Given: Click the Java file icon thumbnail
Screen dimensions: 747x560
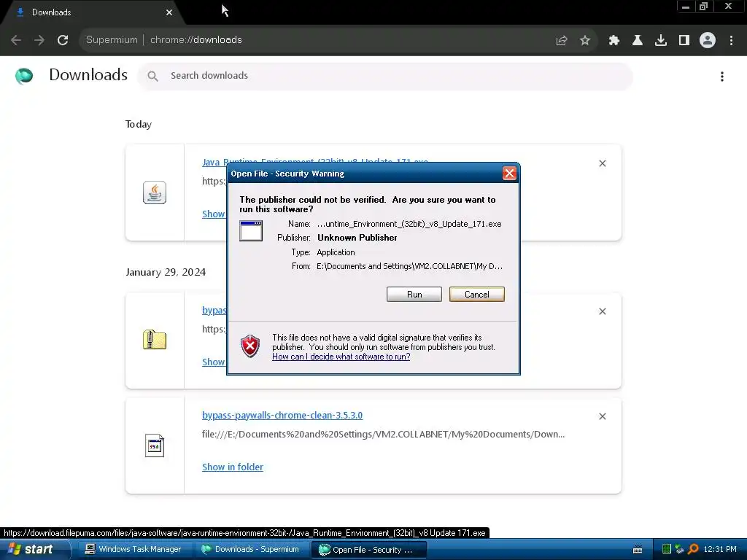Looking at the screenshot, I should [x=155, y=192].
